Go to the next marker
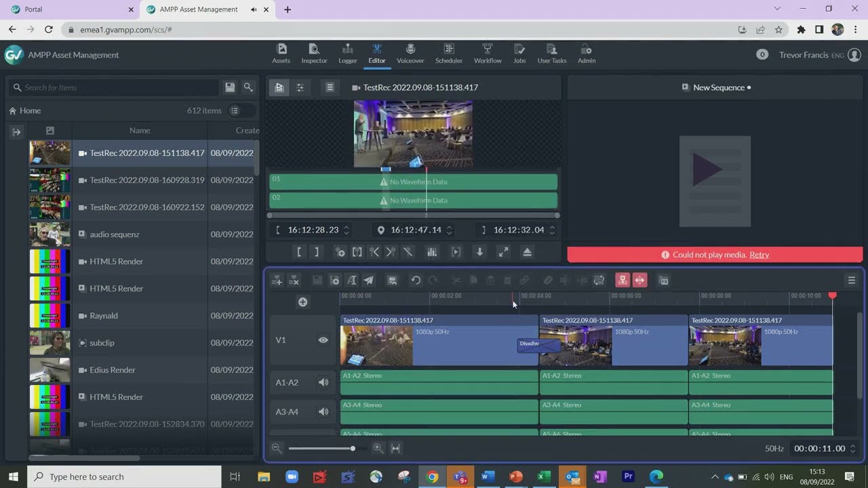The image size is (868, 488). (x=391, y=252)
